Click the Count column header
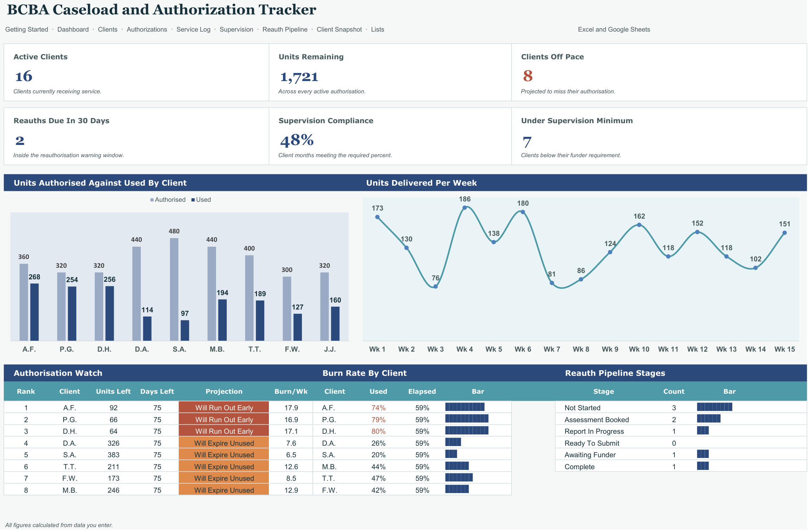 (674, 391)
